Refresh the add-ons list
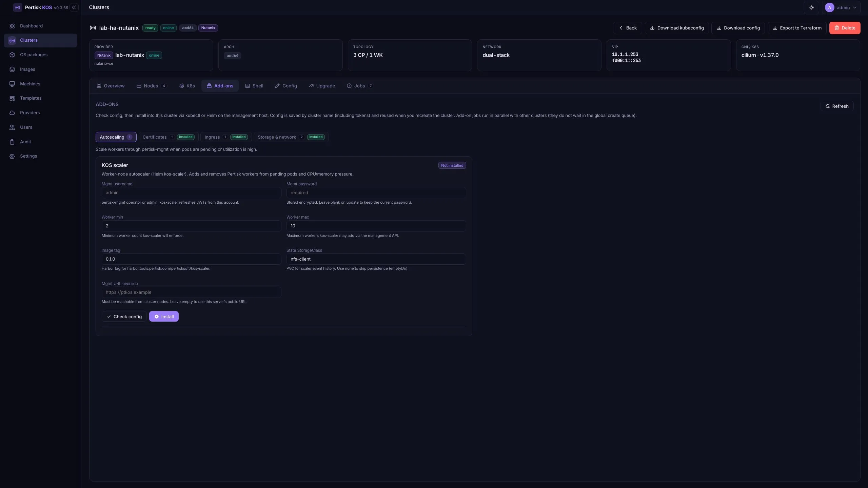The width and height of the screenshot is (868, 488). (x=837, y=106)
